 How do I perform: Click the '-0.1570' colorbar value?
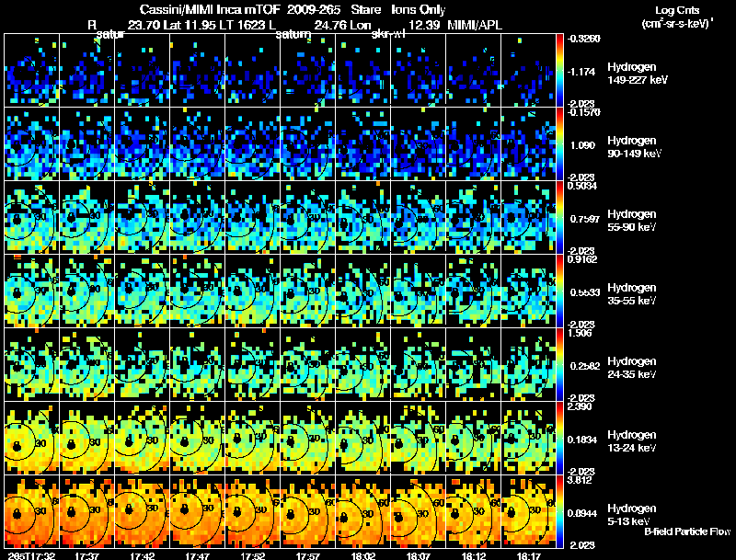583,112
